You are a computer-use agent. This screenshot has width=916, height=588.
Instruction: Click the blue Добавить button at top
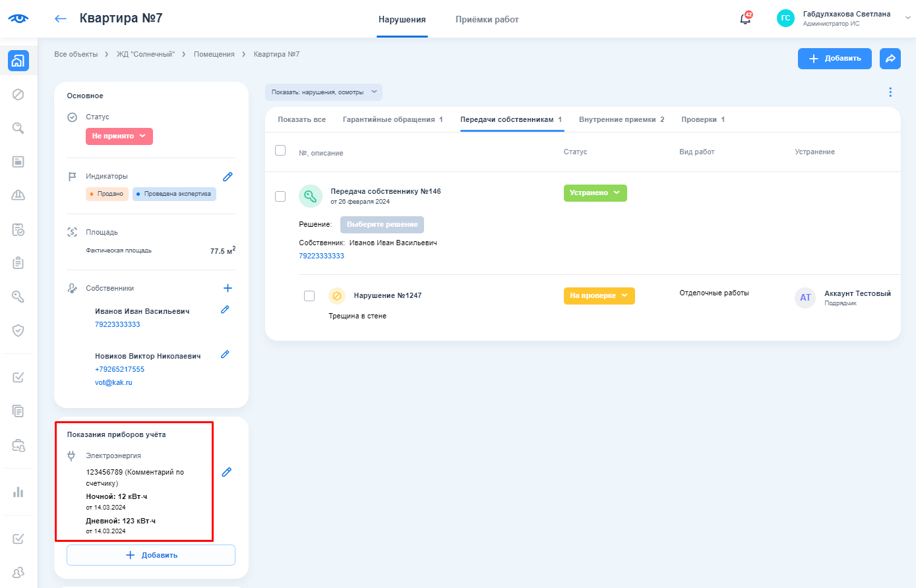tap(834, 59)
